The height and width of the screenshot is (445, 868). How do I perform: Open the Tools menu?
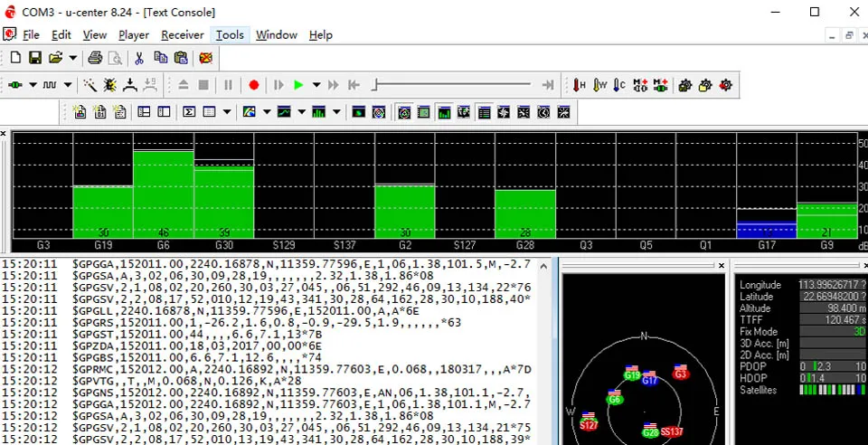pyautogui.click(x=230, y=35)
